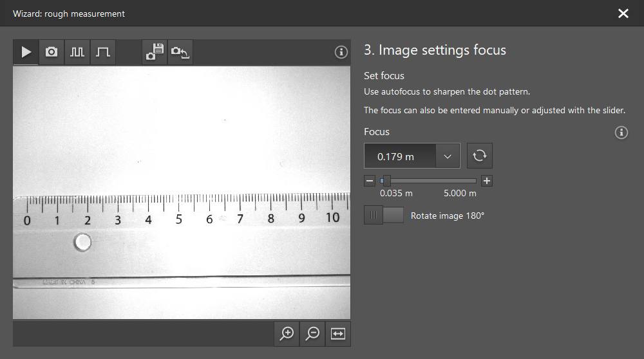This screenshot has height=359, width=644.
Task: Zoom in on the camera image
Action: point(287,333)
